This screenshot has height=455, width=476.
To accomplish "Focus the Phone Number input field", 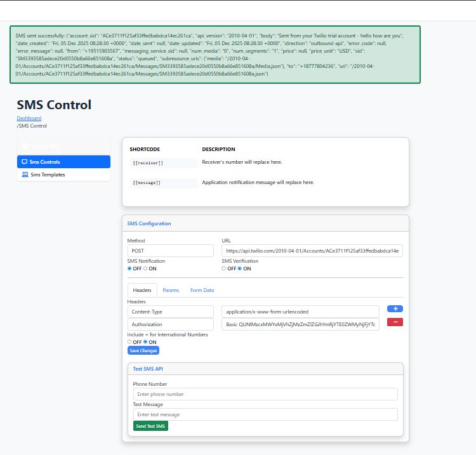I will click(265, 394).
